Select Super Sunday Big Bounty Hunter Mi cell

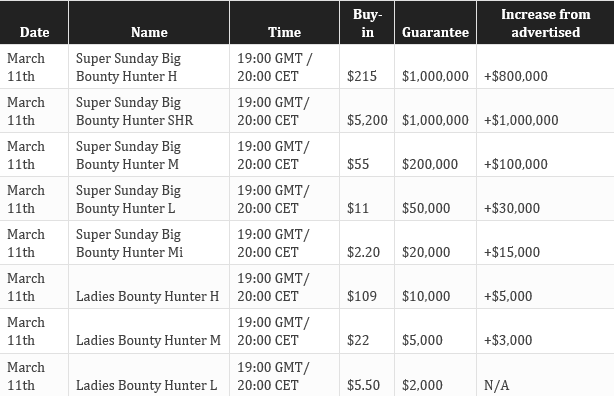[x=149, y=243]
